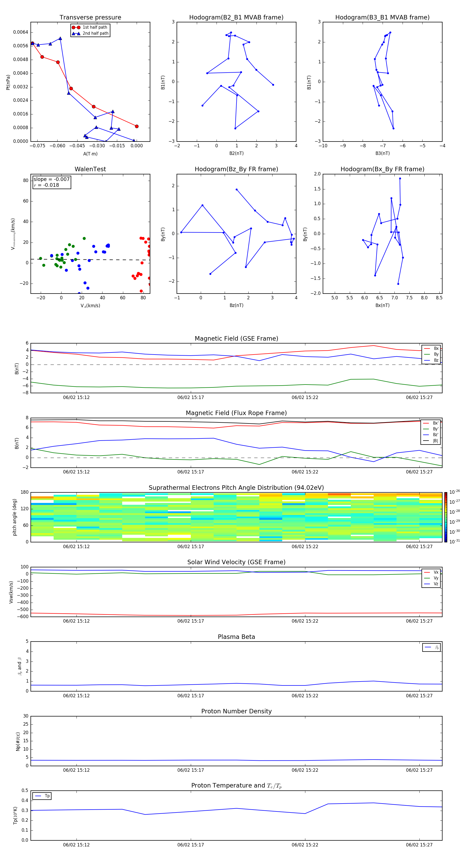Click the 'Vz' legend entry in solar wind plot
This screenshot has height=868, width=473.
(431, 584)
